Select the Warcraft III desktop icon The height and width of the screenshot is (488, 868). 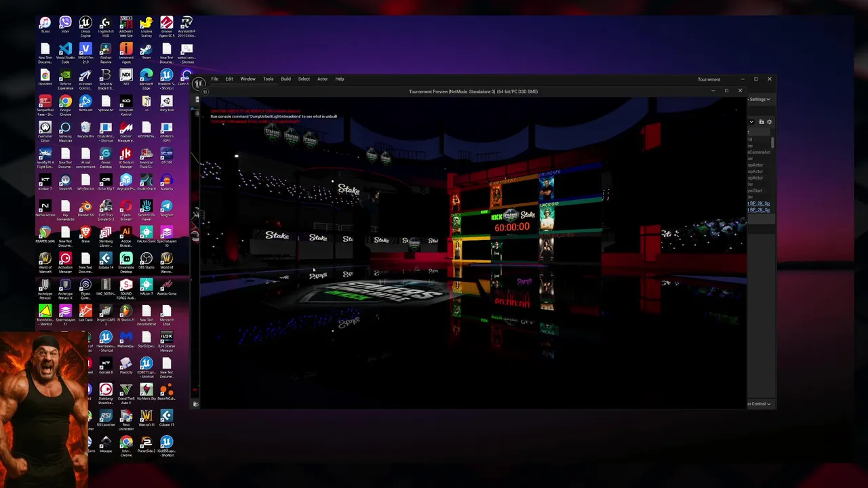pyautogui.click(x=146, y=418)
